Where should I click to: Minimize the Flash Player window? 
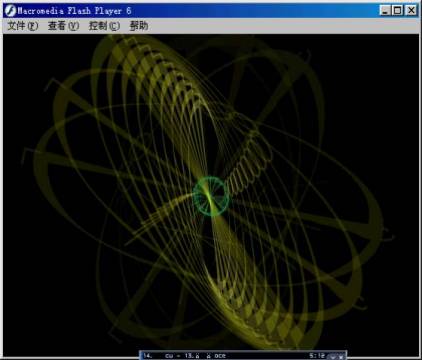385,11
